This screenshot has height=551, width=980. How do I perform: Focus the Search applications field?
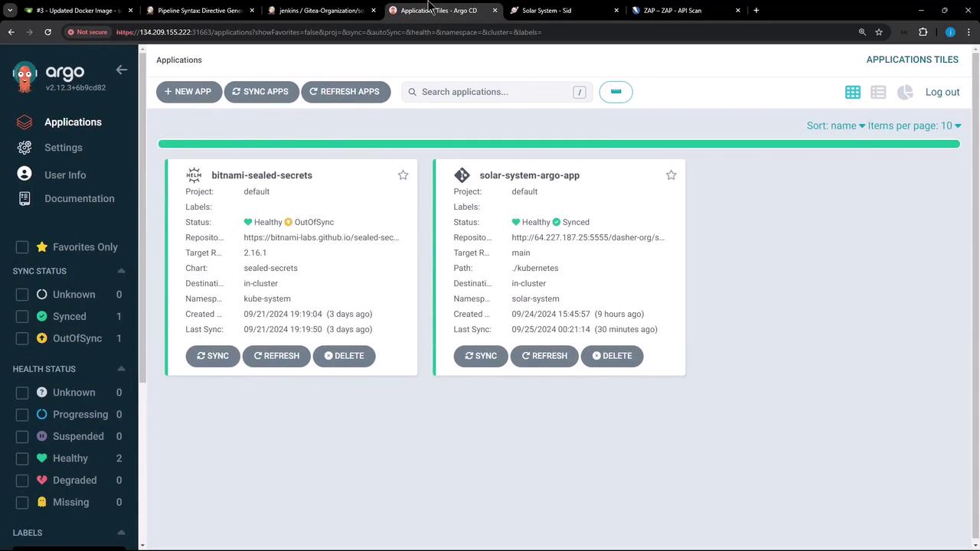pos(497,92)
